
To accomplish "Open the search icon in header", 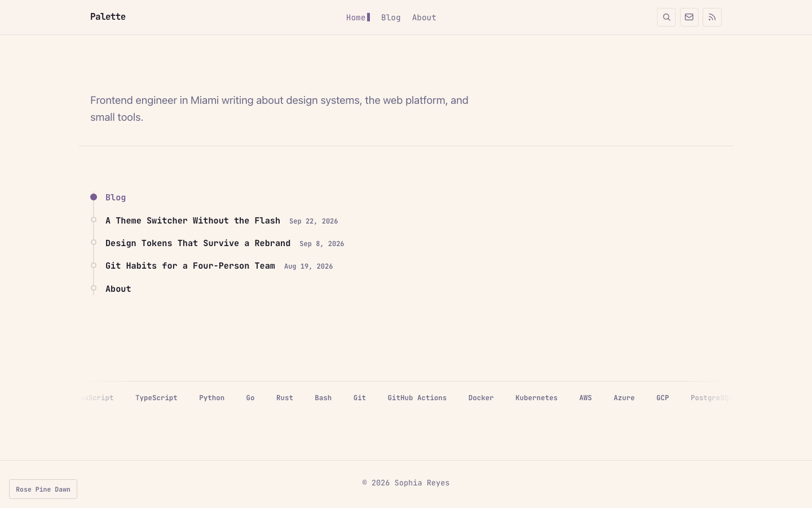I will pyautogui.click(x=666, y=17).
